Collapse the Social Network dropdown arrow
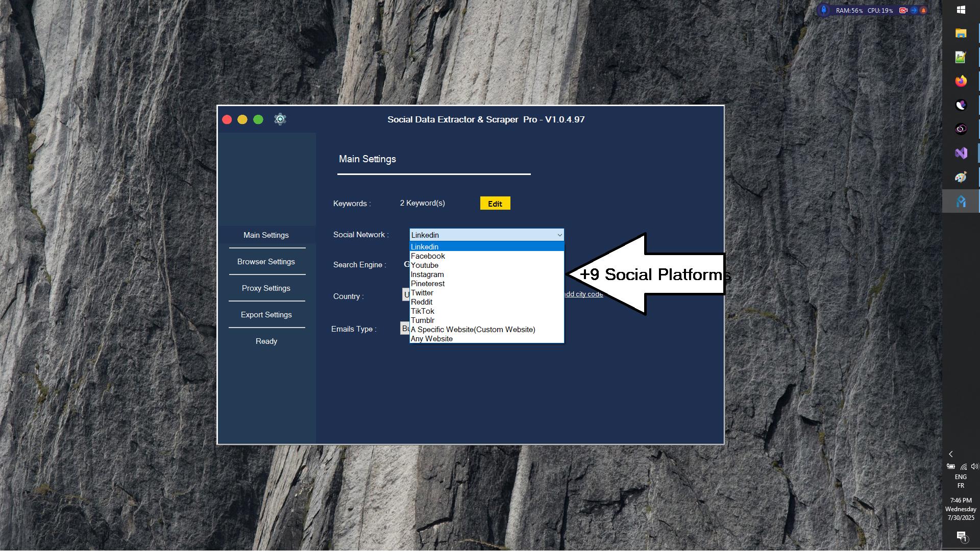The width and height of the screenshot is (980, 551). 559,235
